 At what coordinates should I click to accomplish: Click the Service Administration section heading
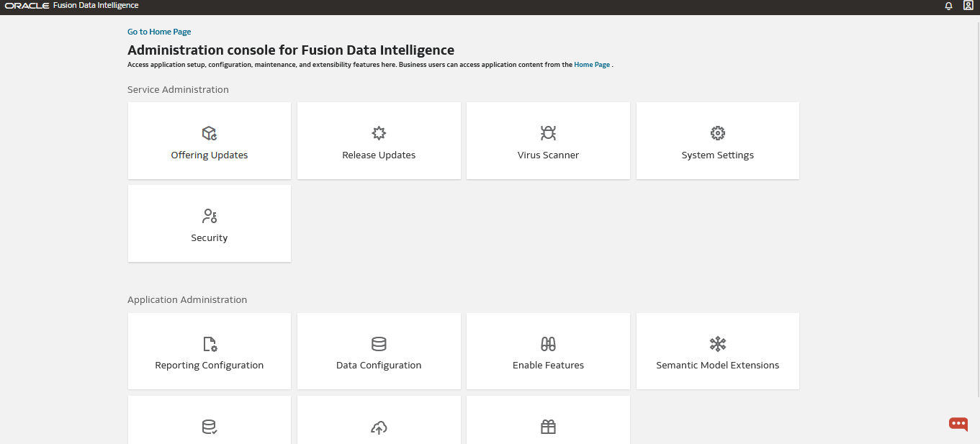[178, 90]
